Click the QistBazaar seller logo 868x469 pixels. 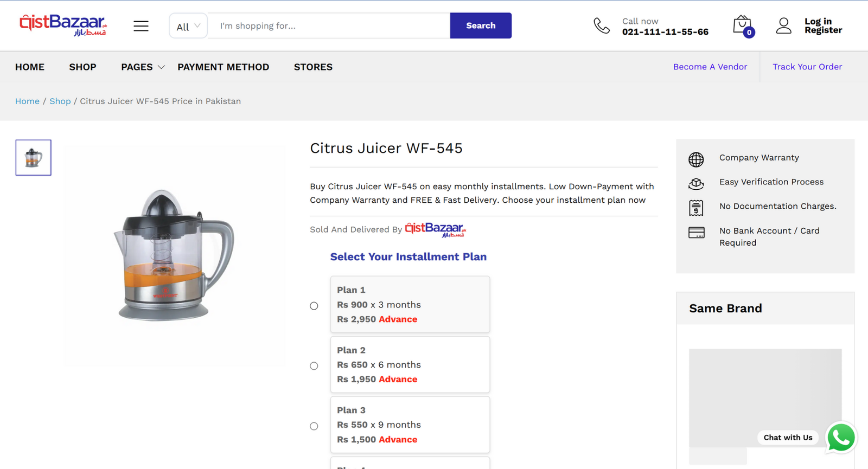click(x=436, y=230)
